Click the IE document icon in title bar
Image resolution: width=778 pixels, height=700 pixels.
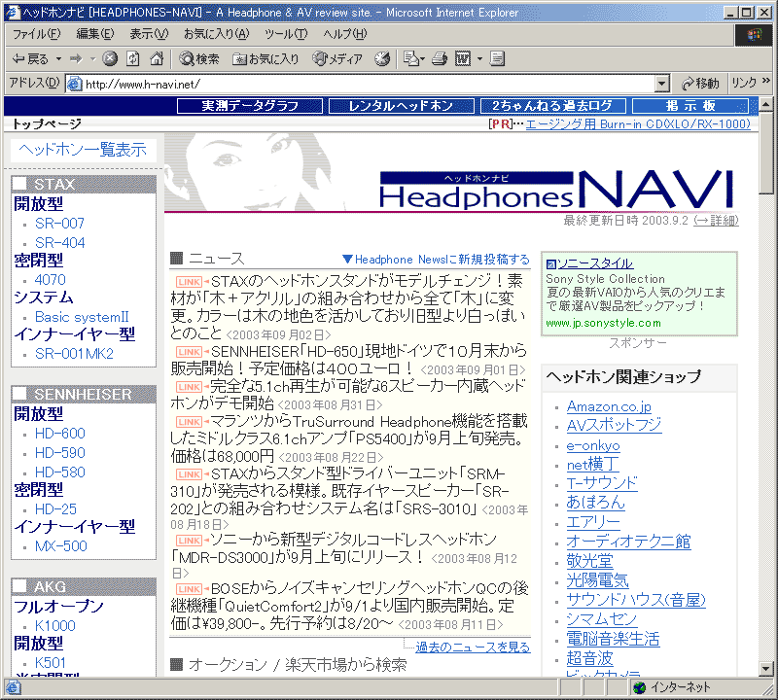point(13,12)
